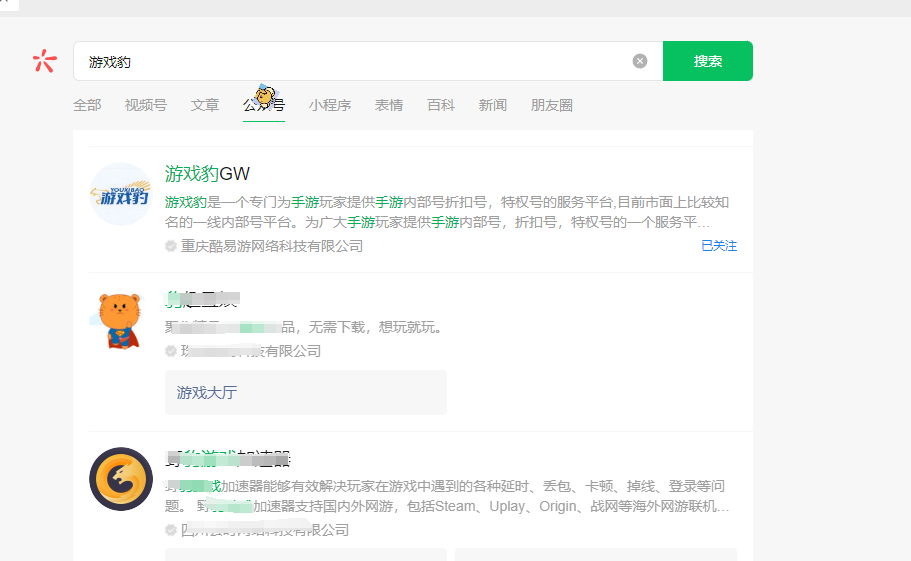Switch to the 小程序 tab
This screenshot has width=911, height=561.
pyautogui.click(x=329, y=105)
